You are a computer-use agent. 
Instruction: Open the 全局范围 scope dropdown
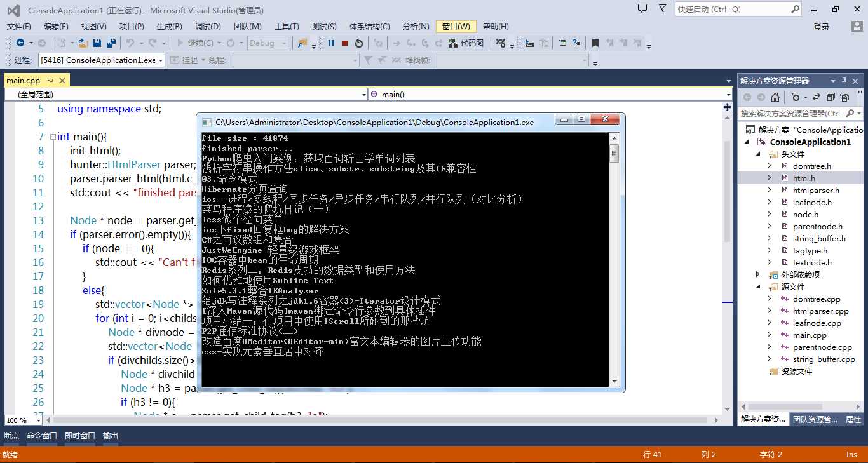coord(364,95)
